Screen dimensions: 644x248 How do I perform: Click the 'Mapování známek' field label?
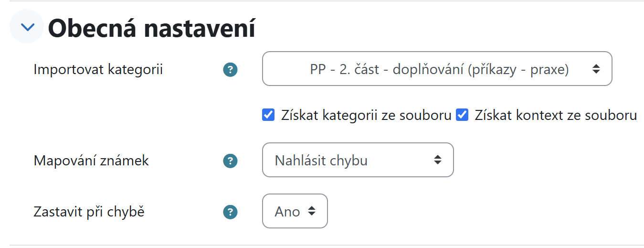click(91, 161)
